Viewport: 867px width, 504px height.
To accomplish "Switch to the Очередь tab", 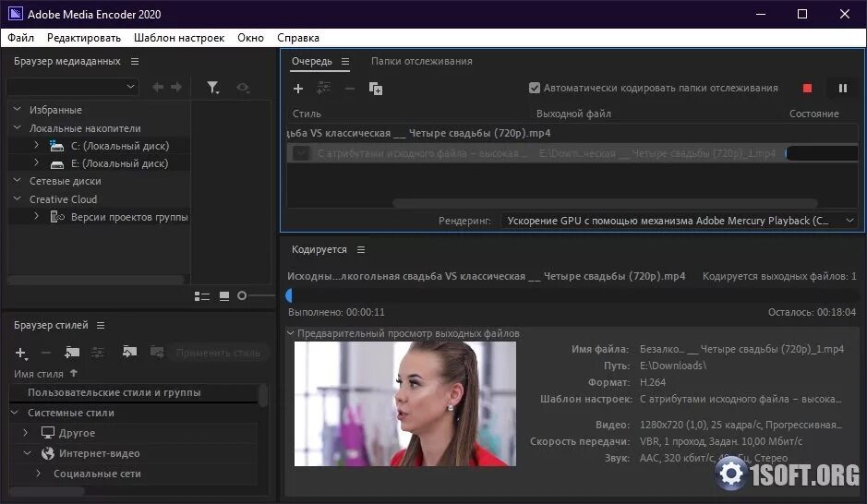I will tap(312, 61).
